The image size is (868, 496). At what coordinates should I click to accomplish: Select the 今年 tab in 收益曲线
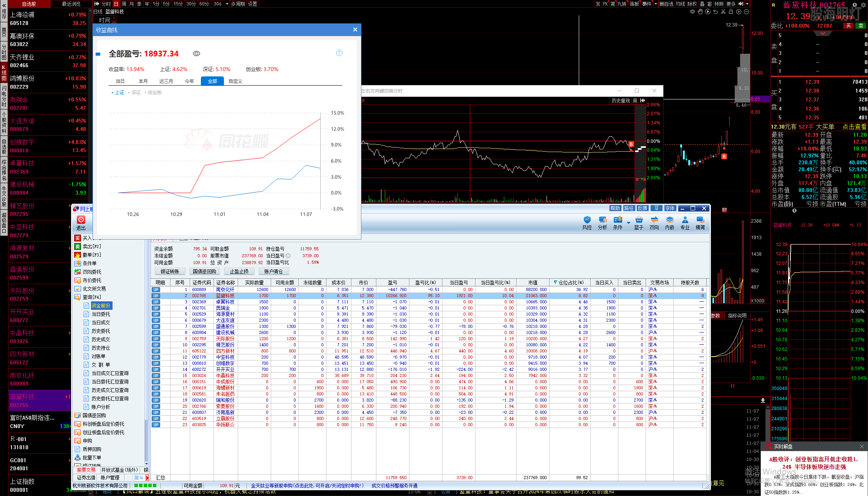pyautogui.click(x=189, y=81)
